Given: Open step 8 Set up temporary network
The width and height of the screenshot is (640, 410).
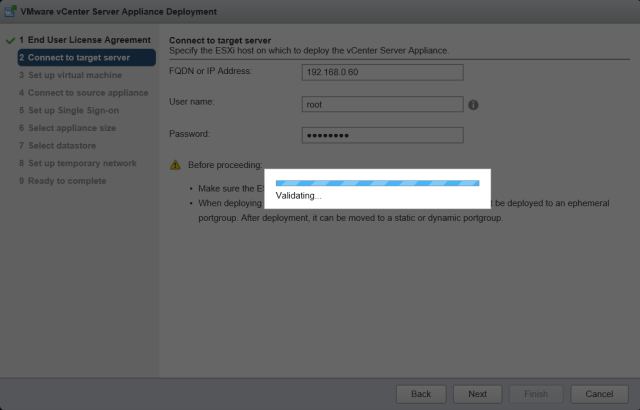Looking at the screenshot, I should coord(77,163).
